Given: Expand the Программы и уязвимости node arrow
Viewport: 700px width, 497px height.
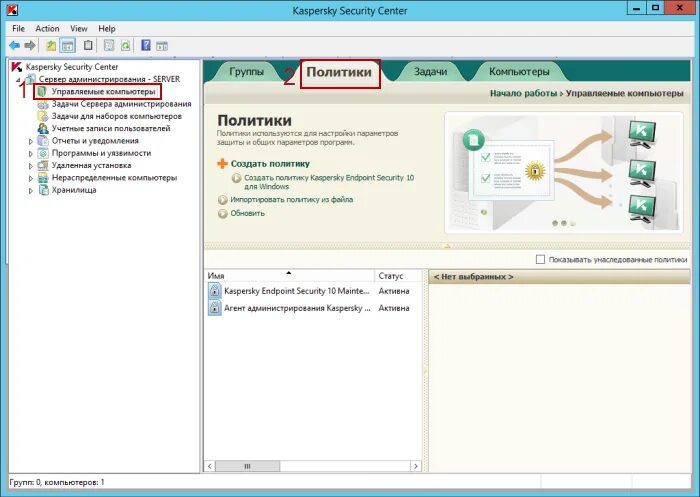Looking at the screenshot, I should point(31,154).
